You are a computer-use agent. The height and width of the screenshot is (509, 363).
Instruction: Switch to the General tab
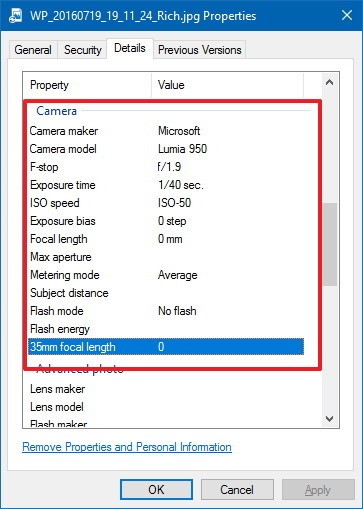[x=33, y=50]
